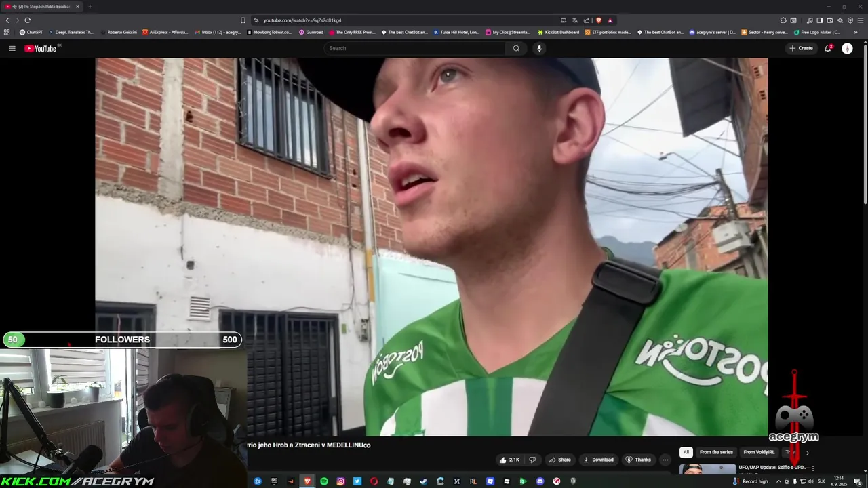Open the Record high weather widget
Image resolution: width=868 pixels, height=488 pixels.
coord(751,481)
